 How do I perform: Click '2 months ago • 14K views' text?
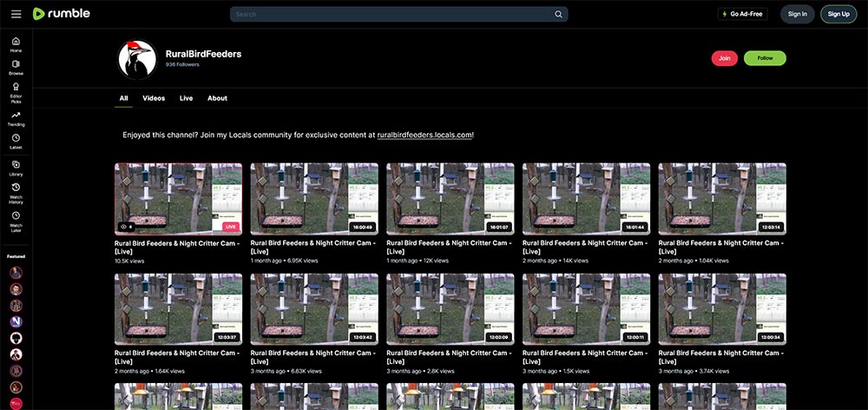click(556, 261)
